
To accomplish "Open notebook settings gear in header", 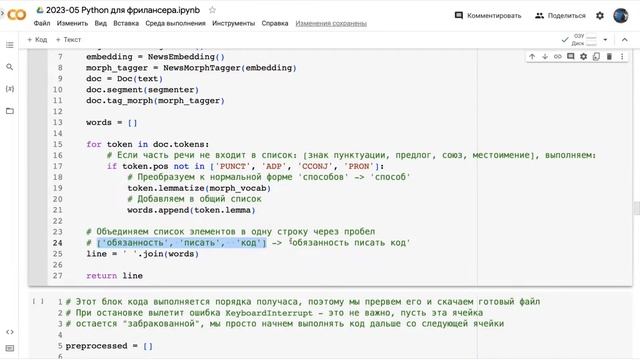I will point(600,16).
